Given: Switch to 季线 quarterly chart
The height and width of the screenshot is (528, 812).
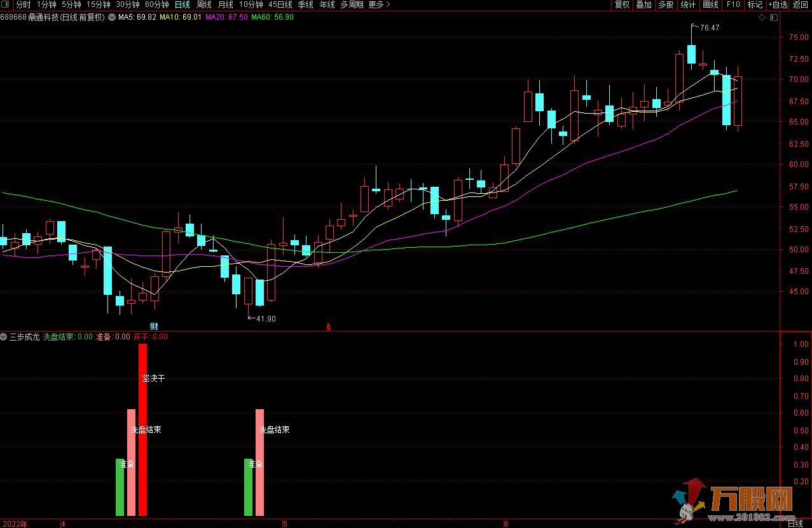Looking at the screenshot, I should (x=306, y=4).
